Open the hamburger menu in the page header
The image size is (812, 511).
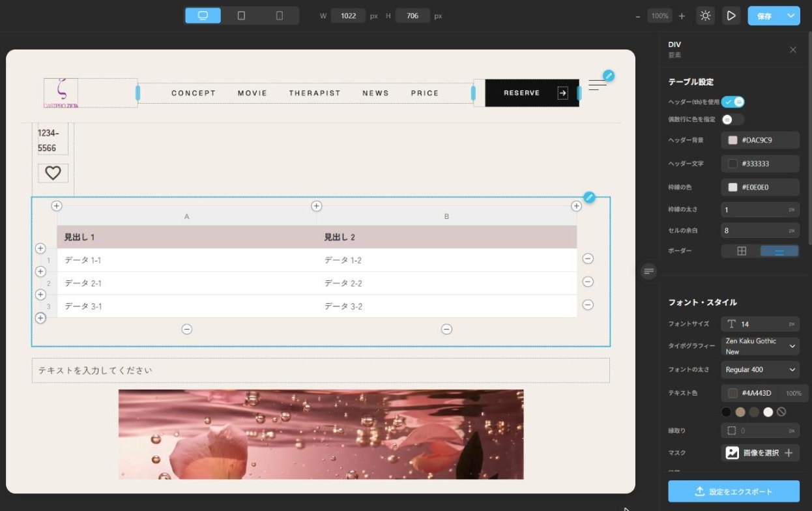597,85
